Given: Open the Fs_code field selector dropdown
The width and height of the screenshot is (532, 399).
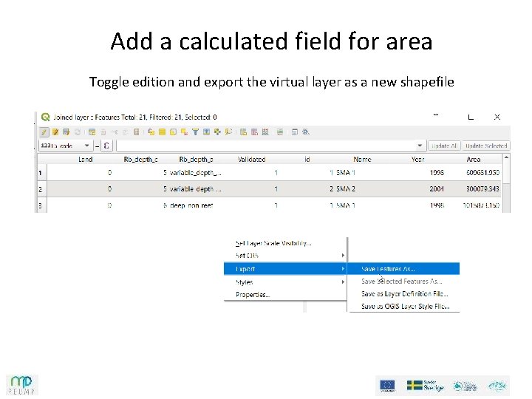Looking at the screenshot, I should point(66,146).
